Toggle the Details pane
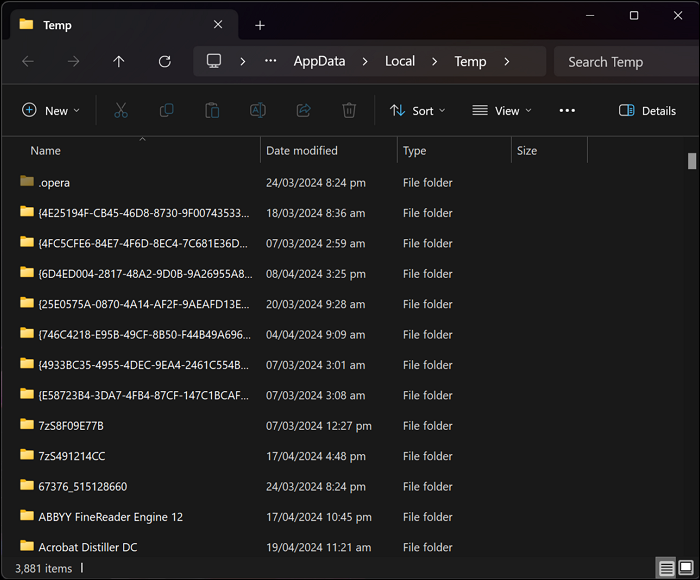The height and width of the screenshot is (580, 700). (647, 111)
